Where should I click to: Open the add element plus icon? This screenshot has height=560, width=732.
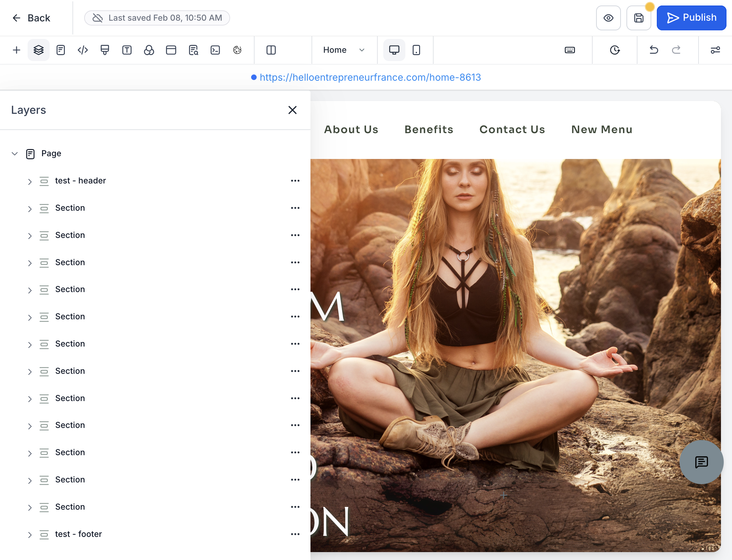(17, 50)
